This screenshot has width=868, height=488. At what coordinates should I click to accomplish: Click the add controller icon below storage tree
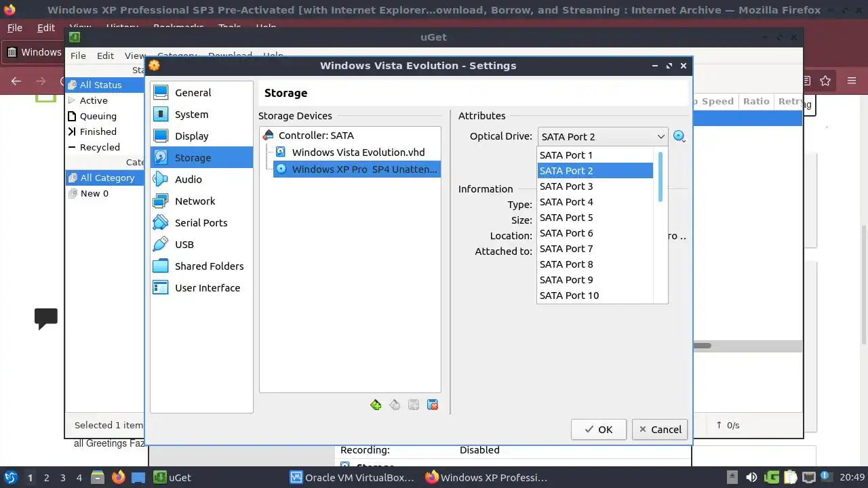376,405
